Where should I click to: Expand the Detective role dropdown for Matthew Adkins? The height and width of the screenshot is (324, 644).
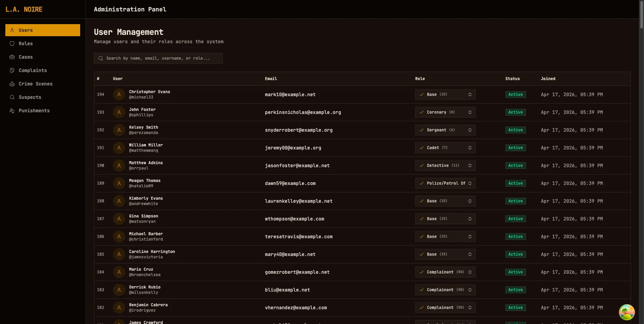[x=445, y=166]
